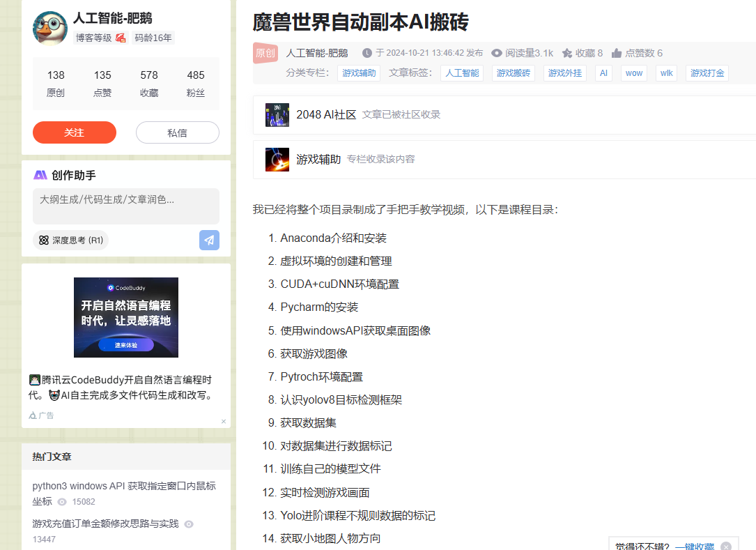
Task: Click the 485 粉丝 stat
Action: pos(196,84)
